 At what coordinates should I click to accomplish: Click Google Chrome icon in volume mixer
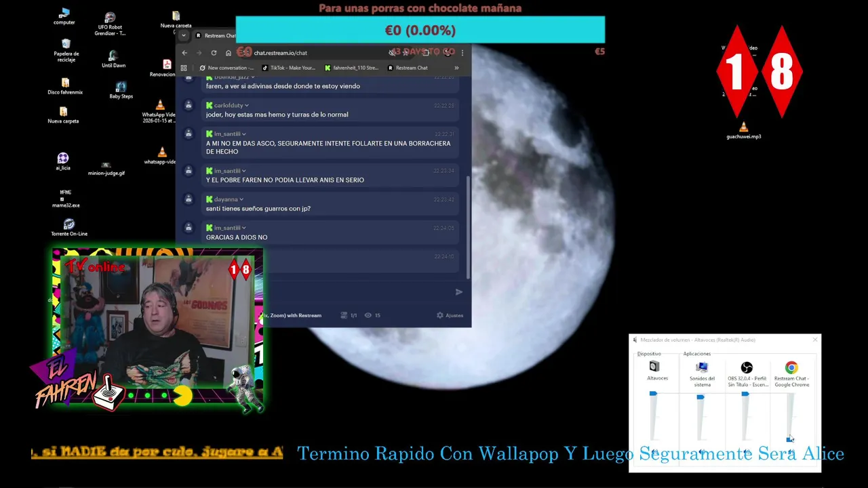[x=791, y=367]
